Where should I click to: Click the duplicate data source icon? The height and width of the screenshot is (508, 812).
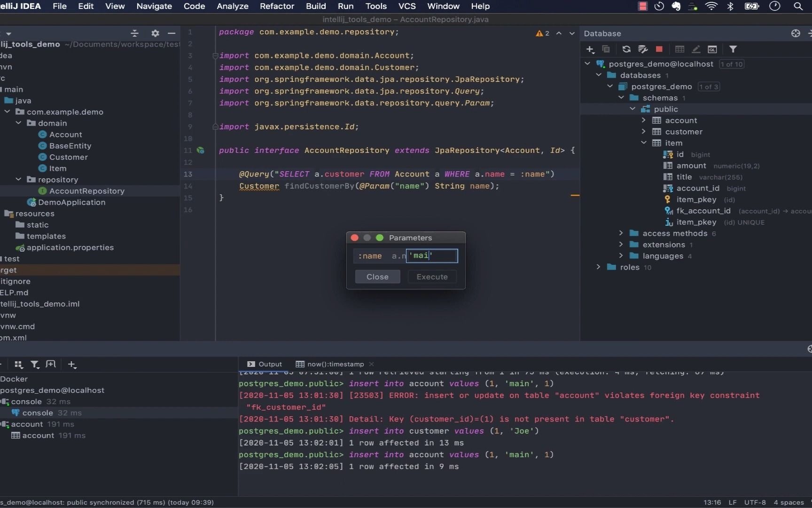coord(606,49)
